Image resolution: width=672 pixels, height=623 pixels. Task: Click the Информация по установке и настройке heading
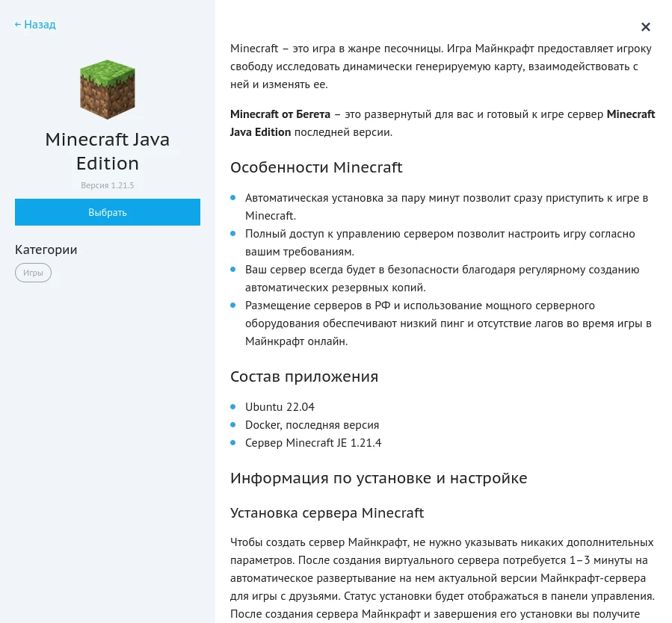point(379,477)
